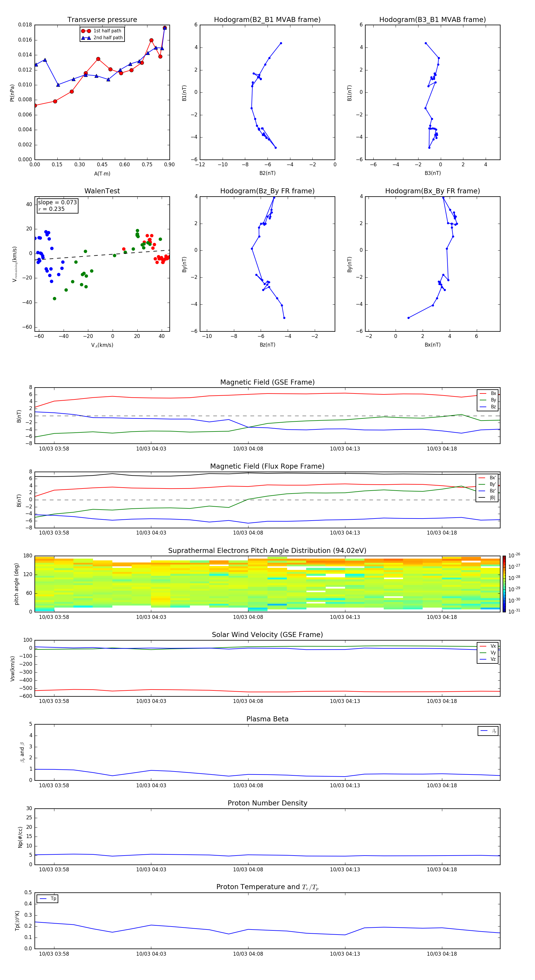Click the 'Proton Number Density' title
This screenshot has width=535, height=980.
click(x=267, y=803)
